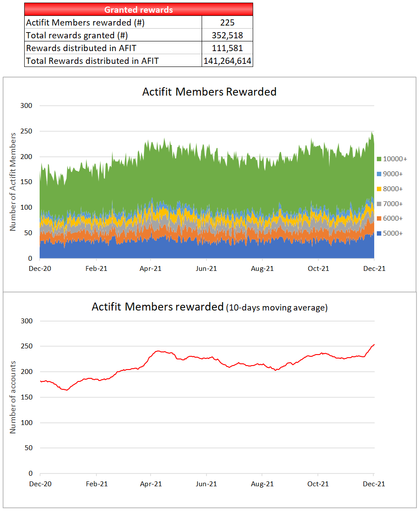
Task: Click the yellow 8000+ legend swatch
Action: [379, 189]
